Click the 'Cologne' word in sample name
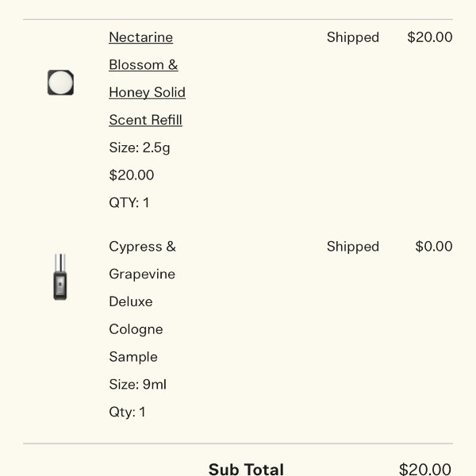Viewport: 476px width, 476px height. point(136,330)
